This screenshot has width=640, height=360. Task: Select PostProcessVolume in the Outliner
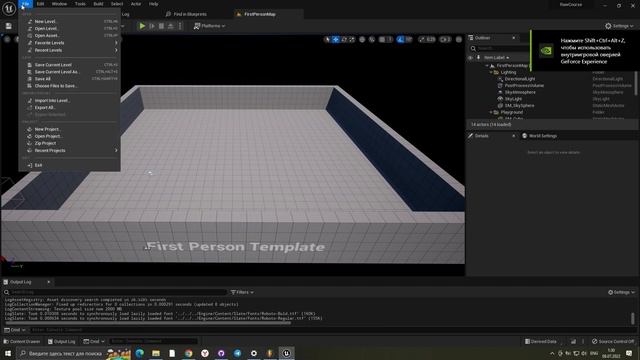coord(524,86)
